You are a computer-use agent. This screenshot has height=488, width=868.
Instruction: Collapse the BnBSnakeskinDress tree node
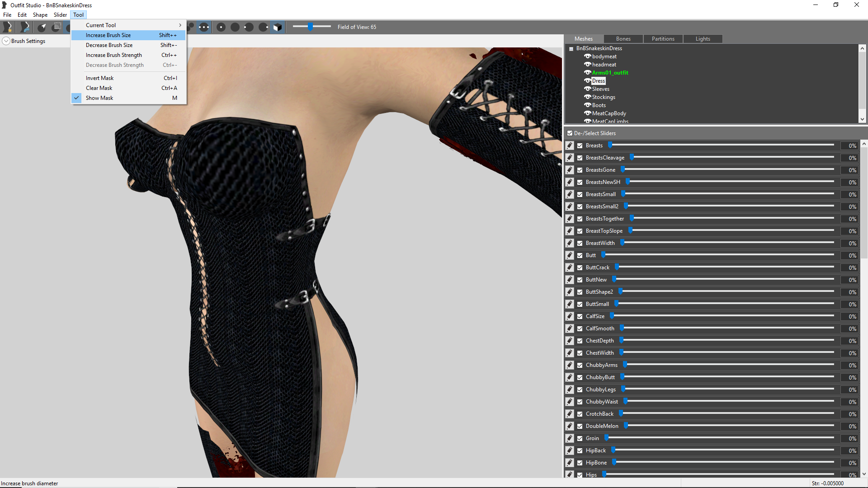[571, 48]
